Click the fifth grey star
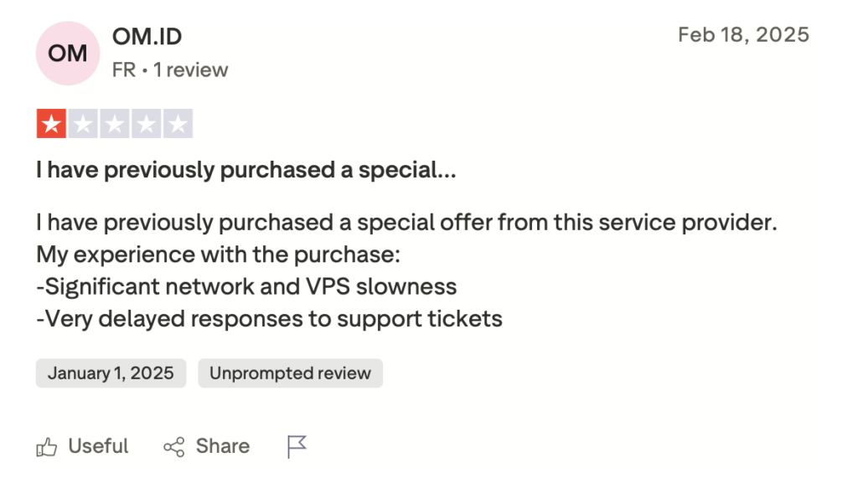 [178, 124]
